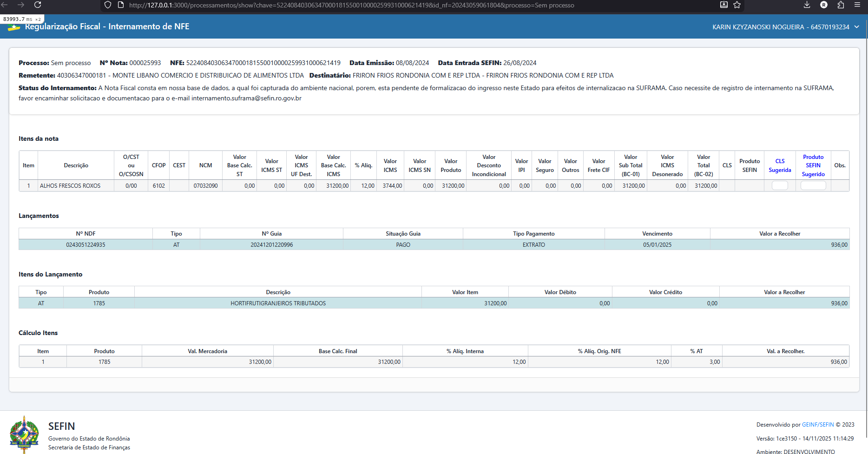Open the browser extensions puzzle icon
Screen dimensions: 868x454
[841, 5]
